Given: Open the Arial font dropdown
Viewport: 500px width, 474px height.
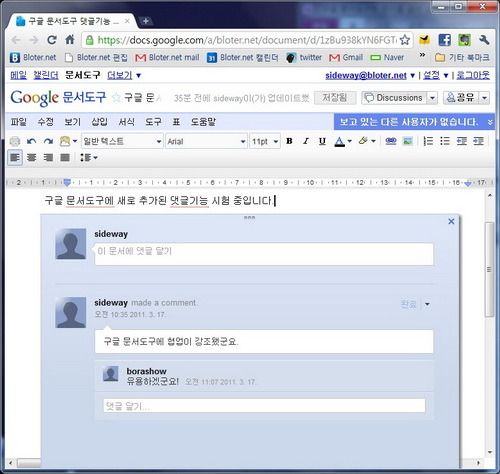Looking at the screenshot, I should [x=206, y=141].
